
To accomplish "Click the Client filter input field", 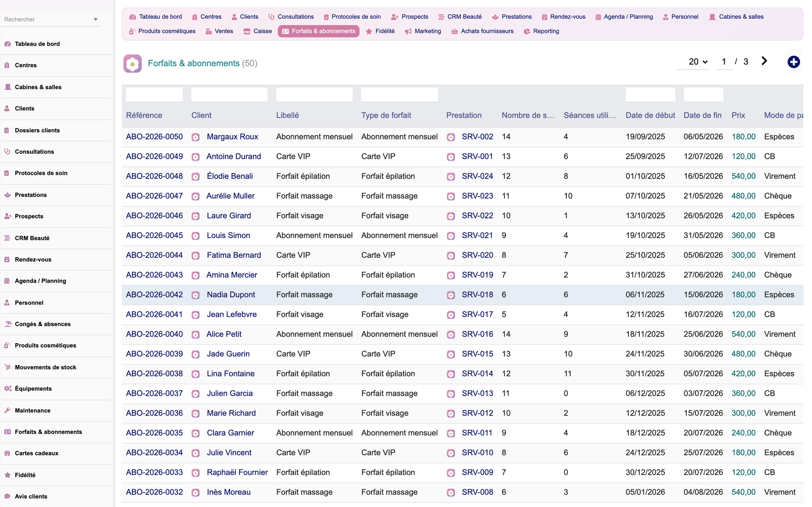I will (x=229, y=95).
